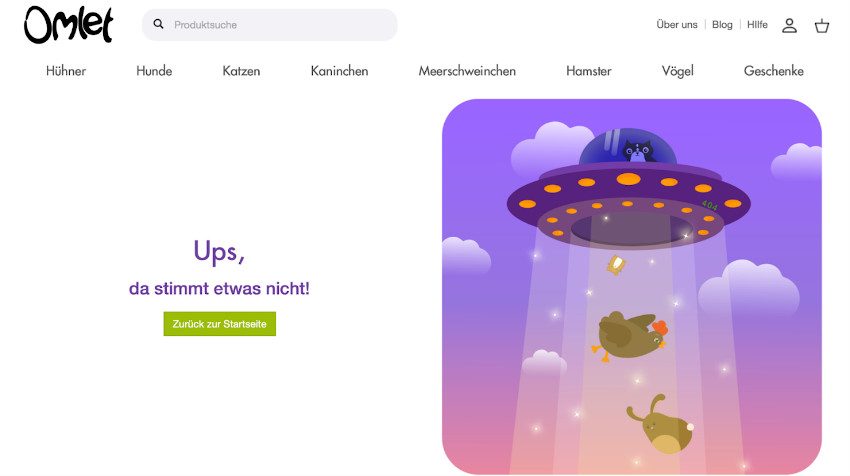Click the search magnifier icon

tap(158, 24)
